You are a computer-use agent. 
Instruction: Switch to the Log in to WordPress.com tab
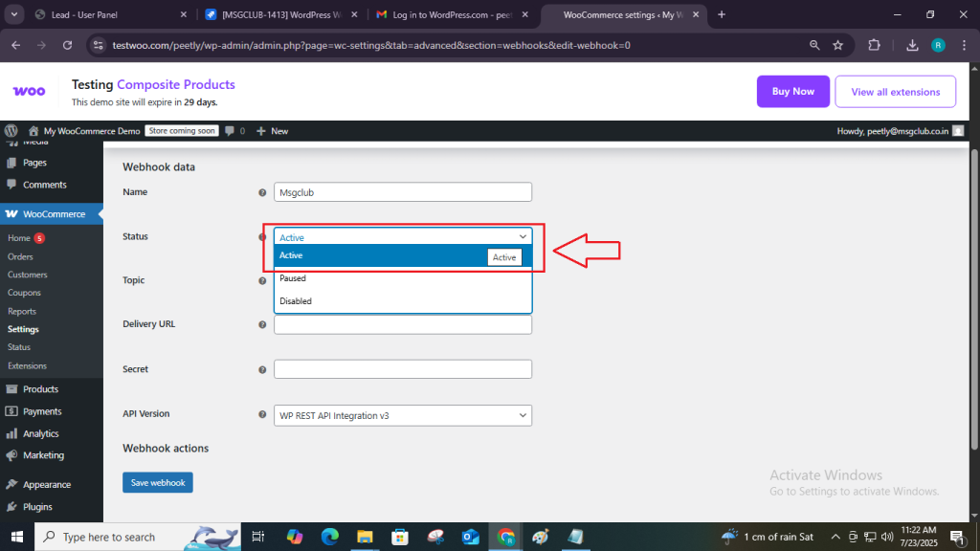[x=453, y=14]
